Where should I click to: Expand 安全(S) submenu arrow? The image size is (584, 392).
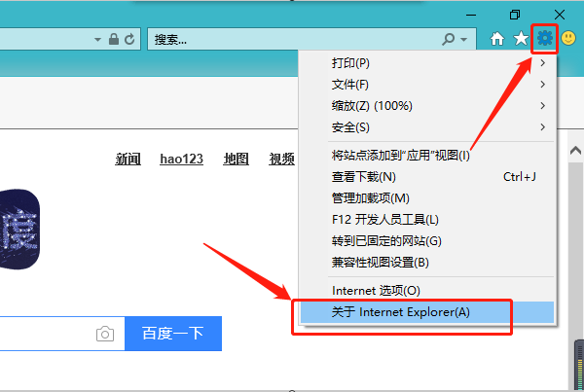coord(543,127)
